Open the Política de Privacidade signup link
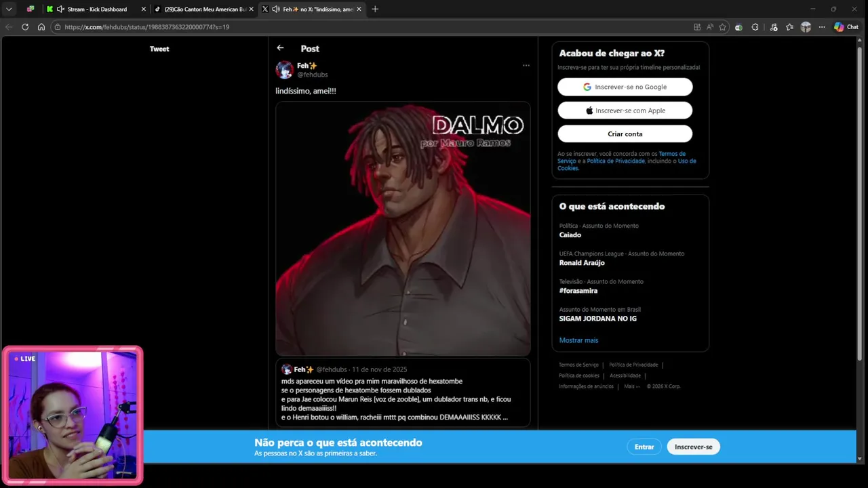The width and height of the screenshot is (868, 488). pos(616,161)
